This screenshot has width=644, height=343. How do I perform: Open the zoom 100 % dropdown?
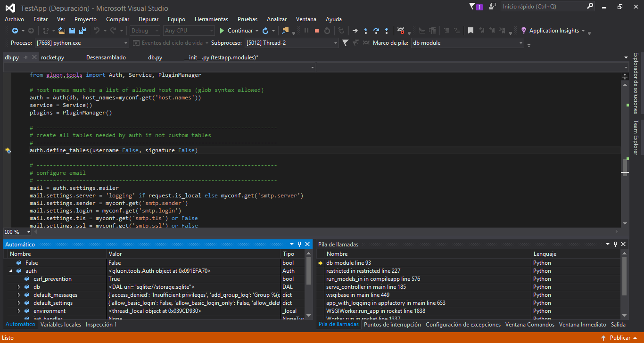(x=29, y=232)
